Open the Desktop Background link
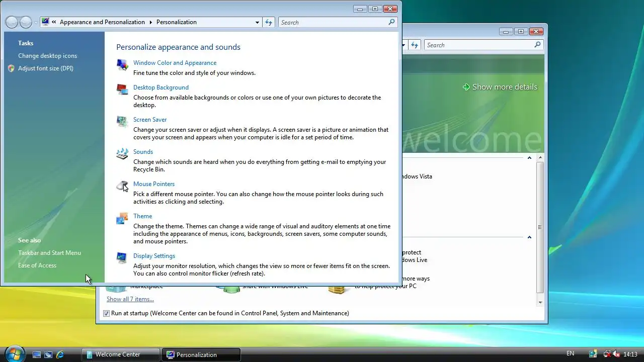This screenshot has height=362, width=644. pos(161,87)
